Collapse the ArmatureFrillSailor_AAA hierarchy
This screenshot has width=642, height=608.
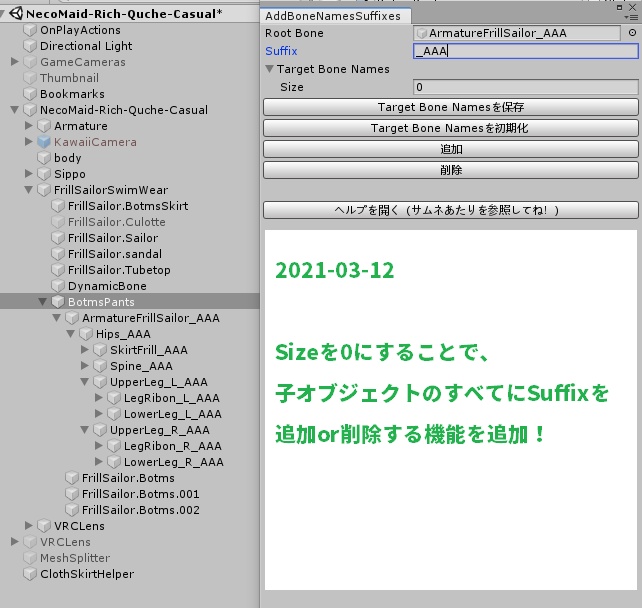57,318
